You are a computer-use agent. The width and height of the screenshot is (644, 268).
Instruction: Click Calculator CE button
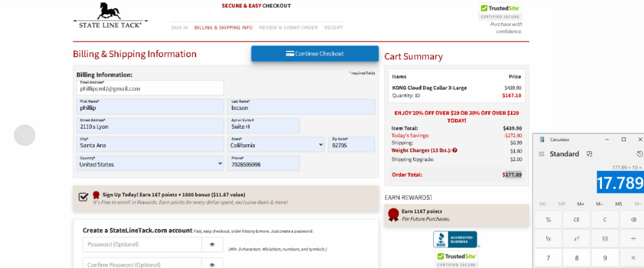point(577,220)
